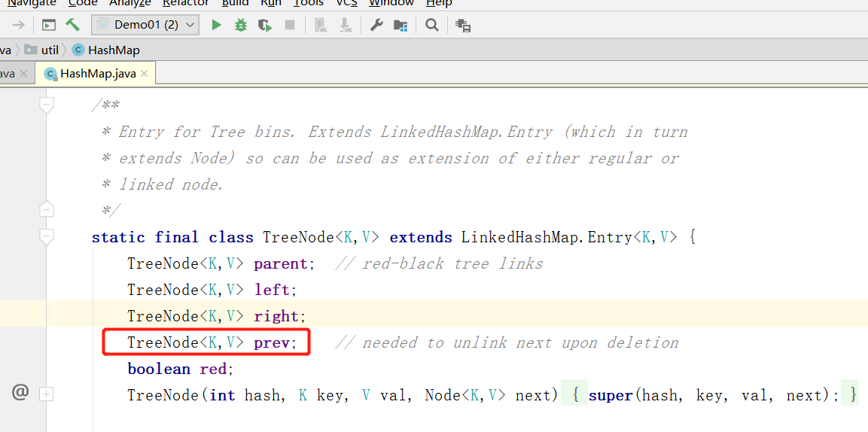Select the util breadcrumb folder
The width and height of the screenshot is (868, 432).
41,50
